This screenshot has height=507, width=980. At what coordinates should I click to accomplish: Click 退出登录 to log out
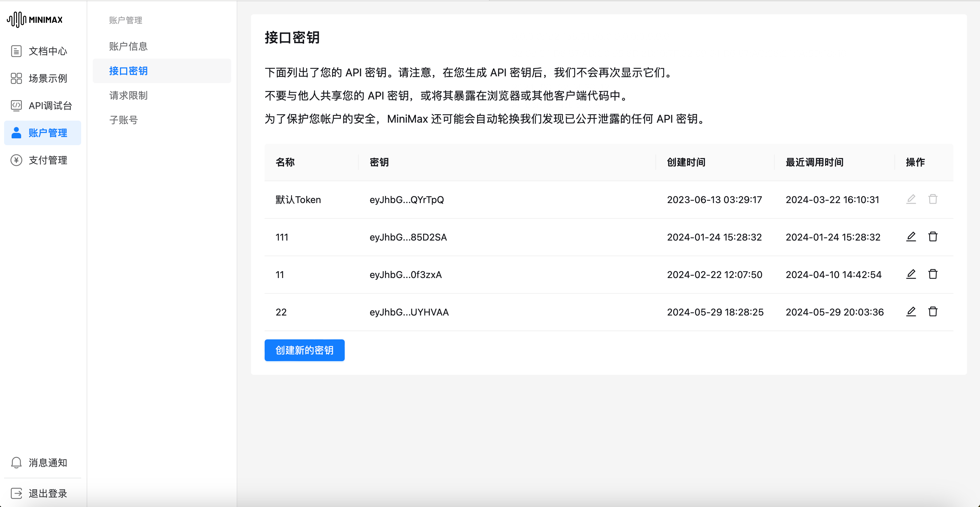click(x=43, y=493)
